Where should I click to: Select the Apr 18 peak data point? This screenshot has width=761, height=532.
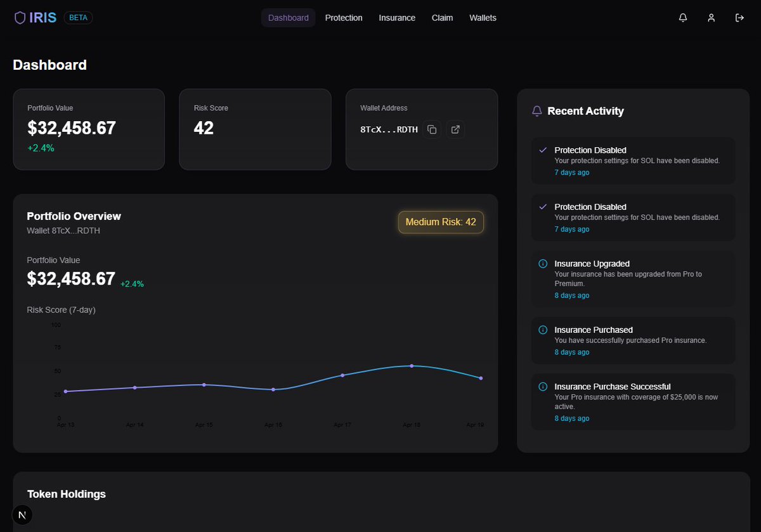pyautogui.click(x=412, y=366)
